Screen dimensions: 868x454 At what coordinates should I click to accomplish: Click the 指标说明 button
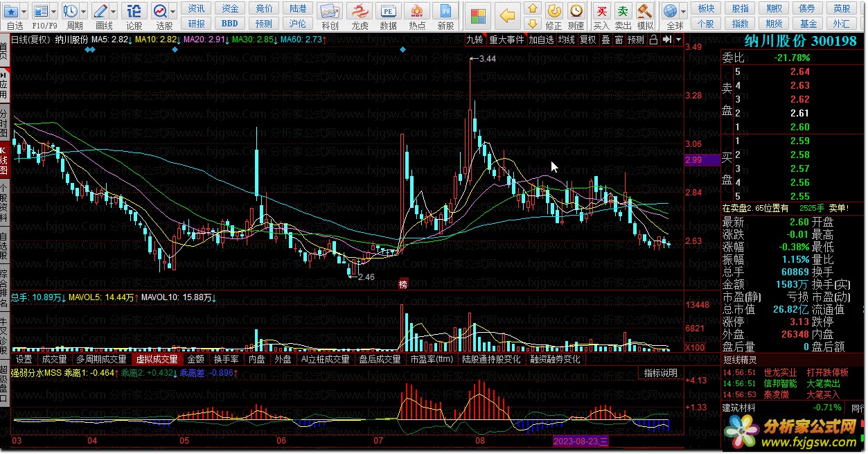[660, 373]
